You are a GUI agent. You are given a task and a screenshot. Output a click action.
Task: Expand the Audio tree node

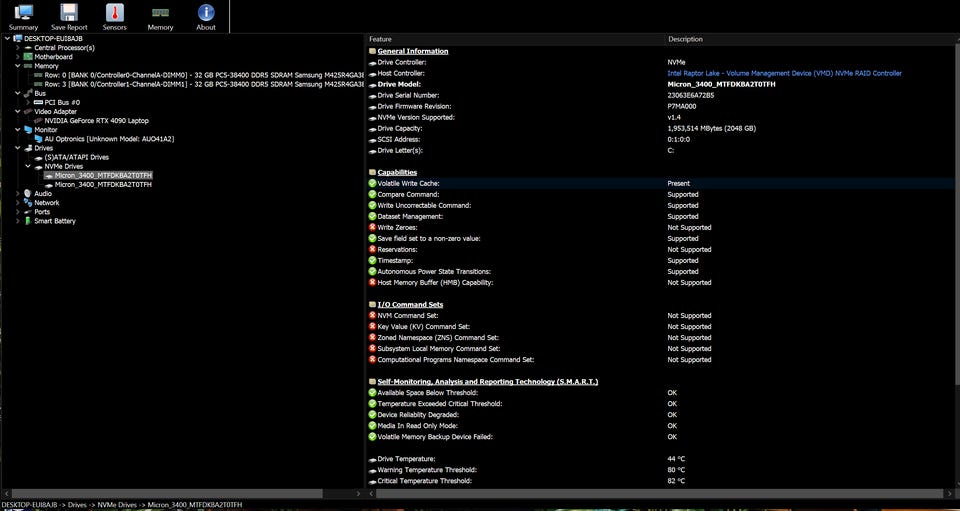click(x=18, y=193)
